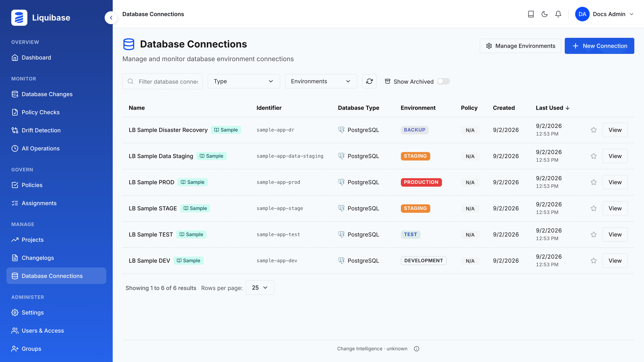The height and width of the screenshot is (362, 644).
Task: Sort by the Last Used column
Action: (x=552, y=108)
